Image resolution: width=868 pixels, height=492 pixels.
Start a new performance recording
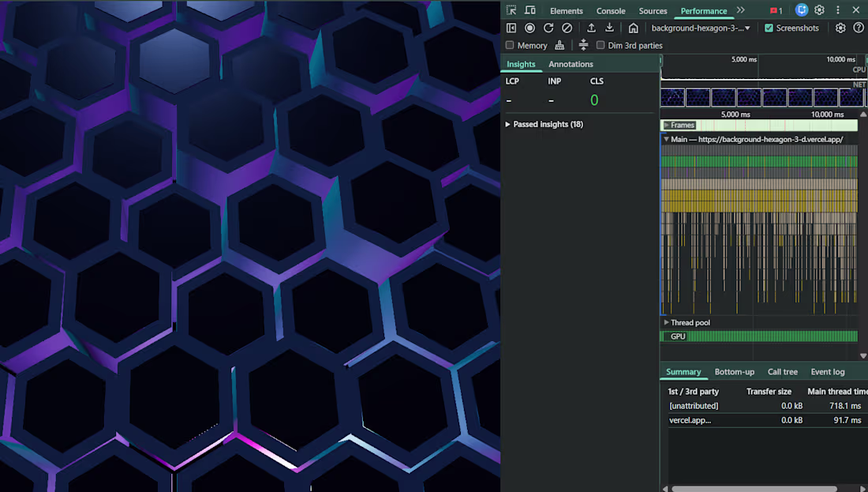(x=529, y=28)
